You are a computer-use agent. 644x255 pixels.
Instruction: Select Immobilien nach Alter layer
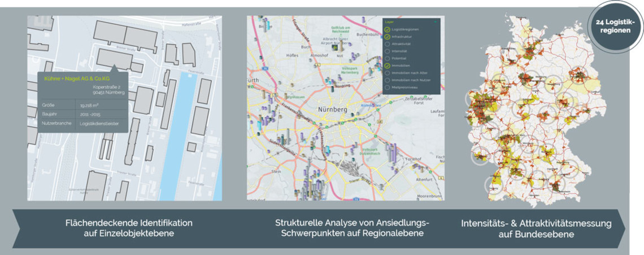tap(387, 73)
